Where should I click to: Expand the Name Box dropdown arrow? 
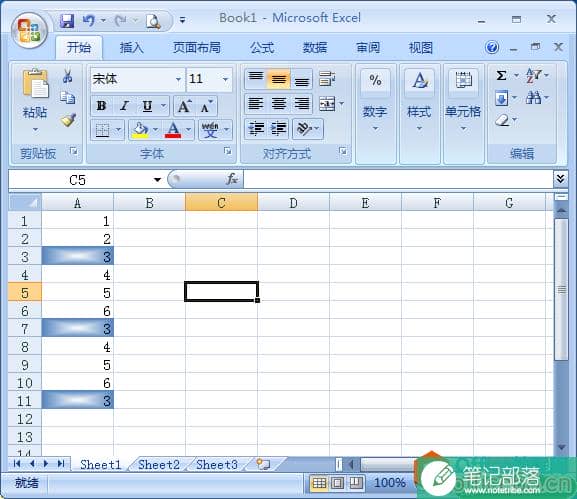pos(157,180)
